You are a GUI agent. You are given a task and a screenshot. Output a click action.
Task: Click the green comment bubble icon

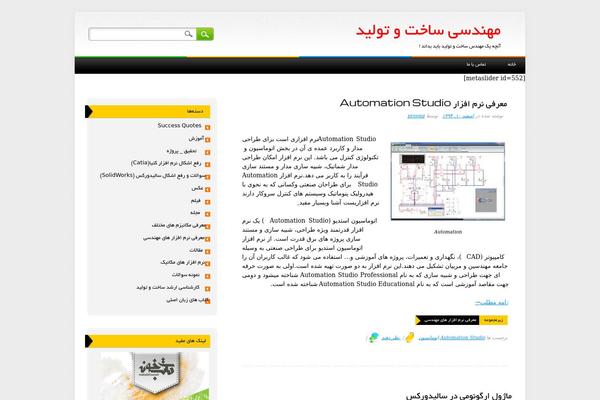point(373,337)
